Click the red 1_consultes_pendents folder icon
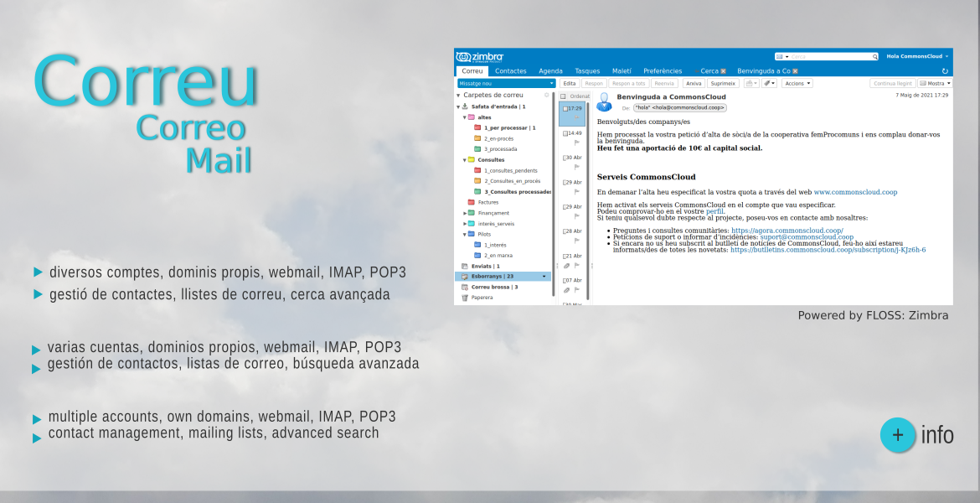 [477, 171]
